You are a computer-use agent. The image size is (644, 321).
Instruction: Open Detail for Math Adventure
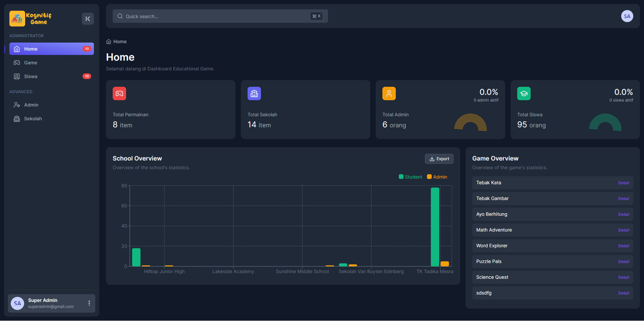(x=624, y=230)
